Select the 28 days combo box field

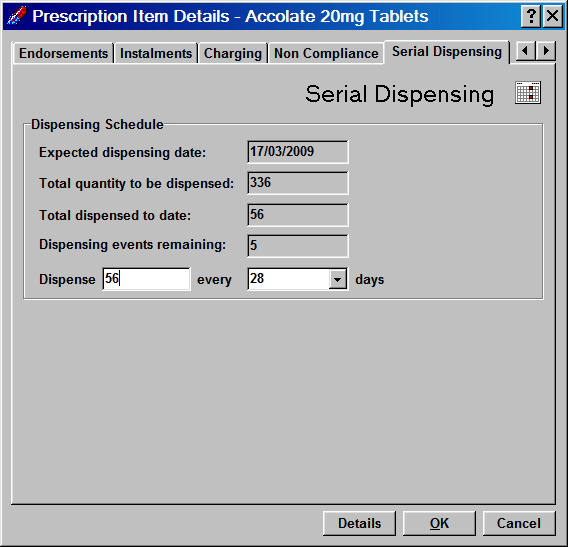[x=298, y=279]
